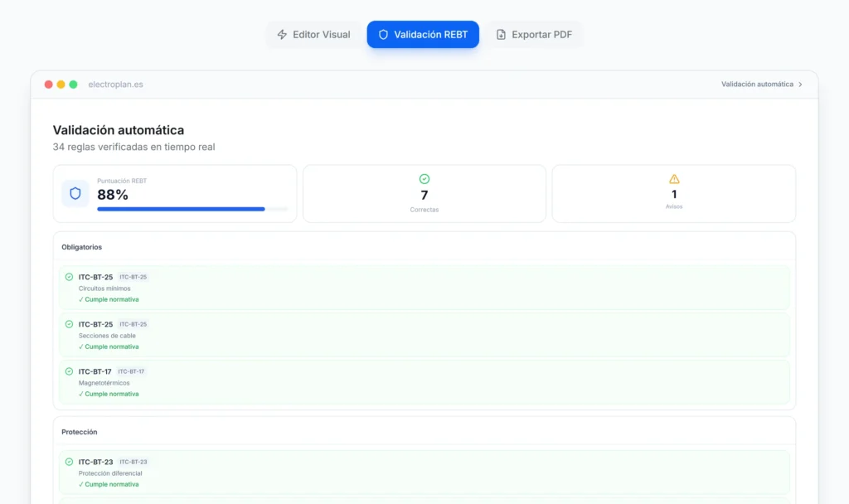The height and width of the screenshot is (504, 849).
Task: Click the "7" Correctas count
Action: (x=424, y=195)
